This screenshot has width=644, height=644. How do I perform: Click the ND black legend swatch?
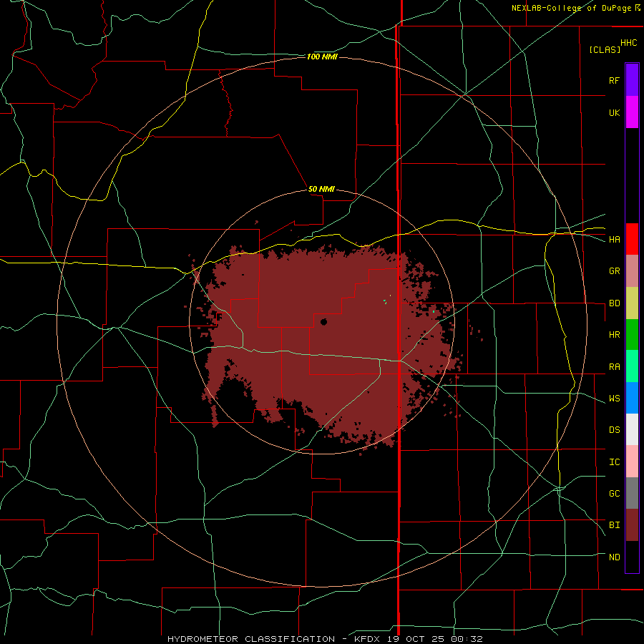click(x=632, y=557)
